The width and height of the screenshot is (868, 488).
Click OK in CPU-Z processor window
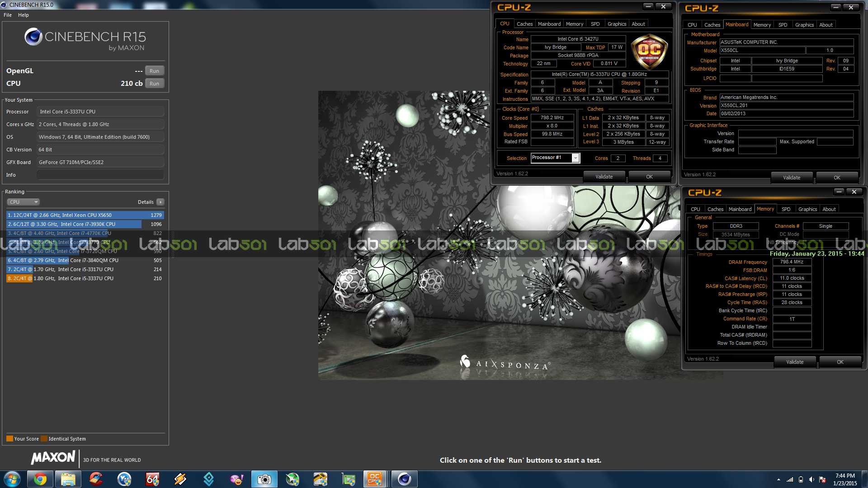pyautogui.click(x=649, y=177)
